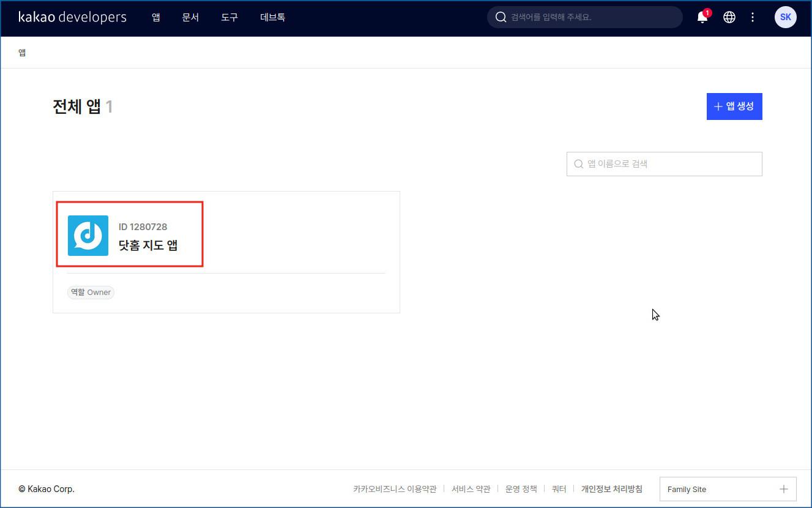Click the notification bell icon

[702, 18]
